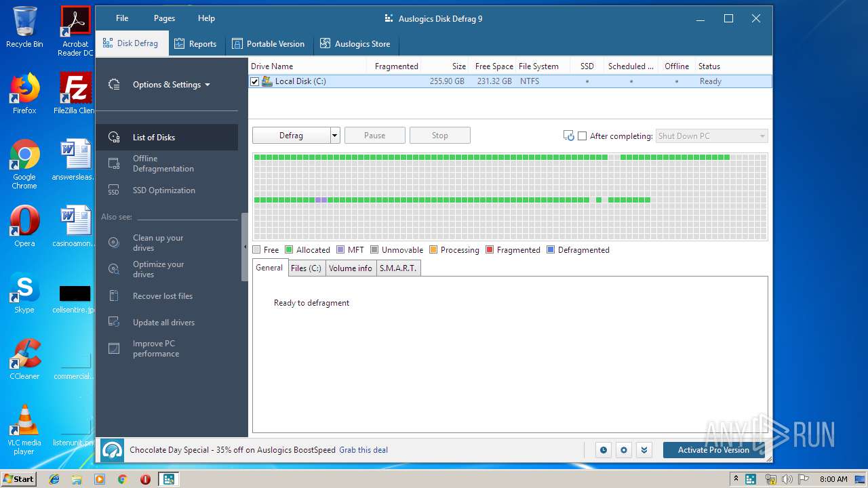The height and width of the screenshot is (488, 868).
Task: Open the File menu
Action: click(122, 18)
